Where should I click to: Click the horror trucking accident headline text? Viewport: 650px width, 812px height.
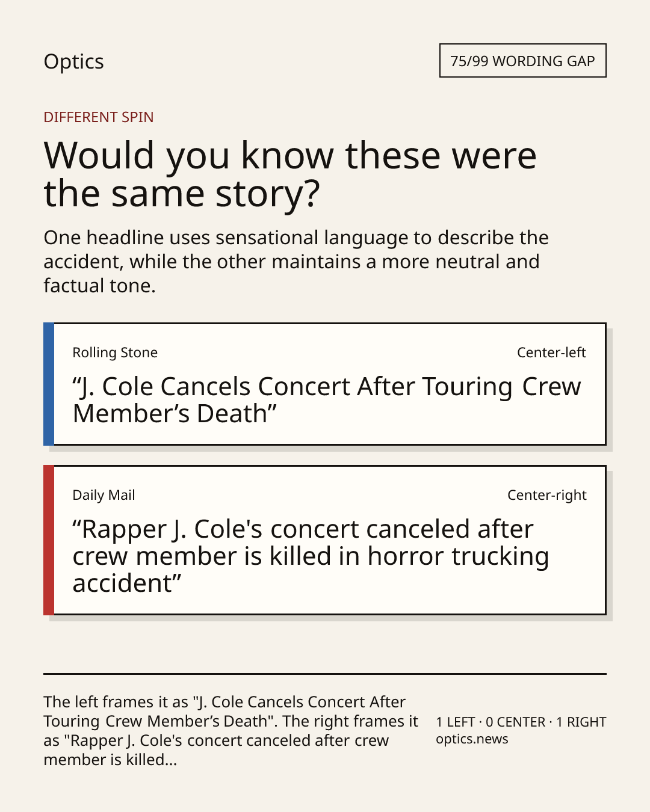(x=311, y=556)
